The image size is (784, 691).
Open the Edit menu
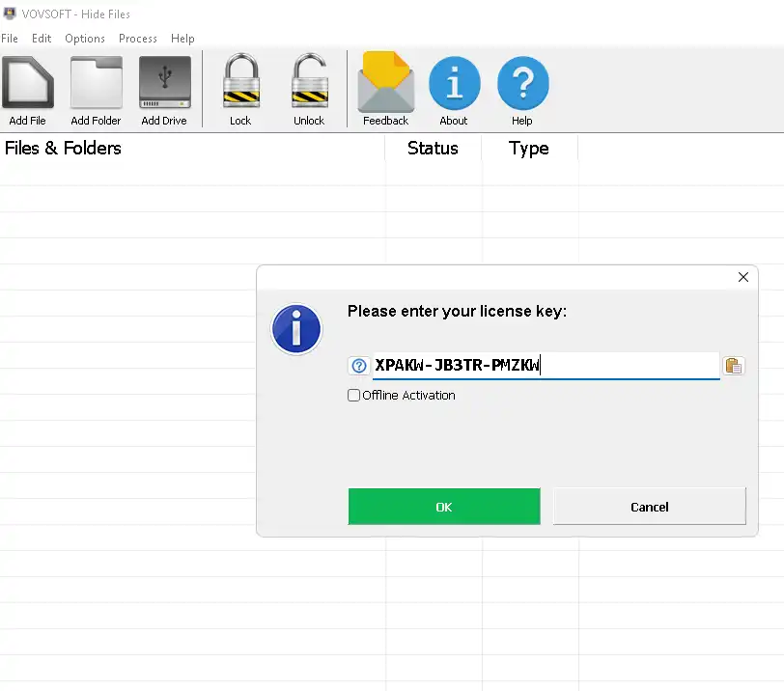[42, 39]
